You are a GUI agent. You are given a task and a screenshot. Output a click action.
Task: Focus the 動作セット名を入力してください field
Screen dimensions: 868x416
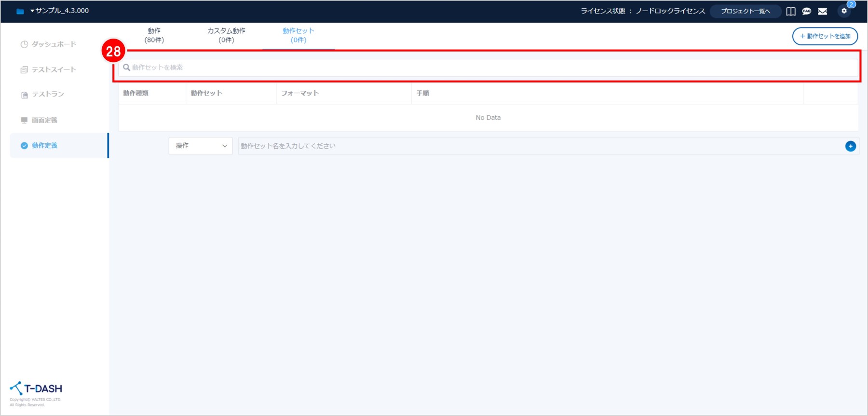tap(540, 146)
